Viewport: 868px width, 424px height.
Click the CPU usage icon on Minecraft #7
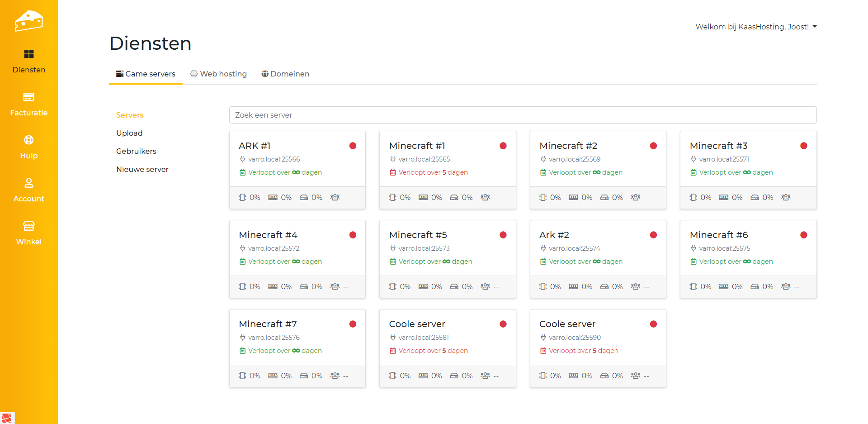(242, 376)
